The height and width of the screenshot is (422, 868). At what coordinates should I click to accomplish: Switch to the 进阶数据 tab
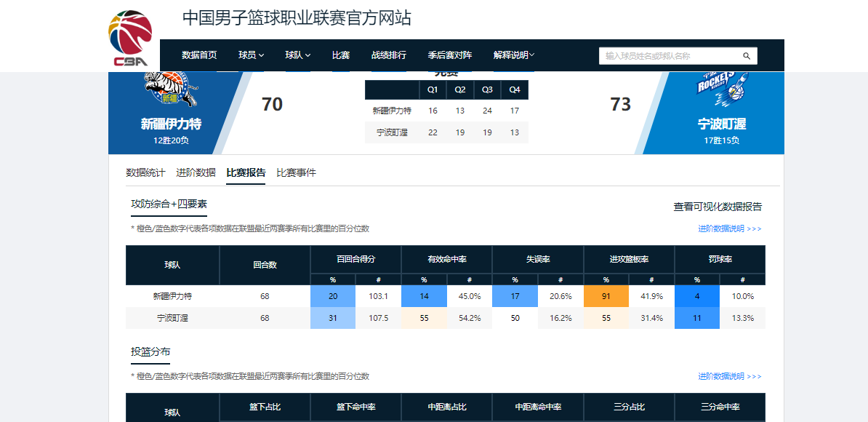(196, 173)
